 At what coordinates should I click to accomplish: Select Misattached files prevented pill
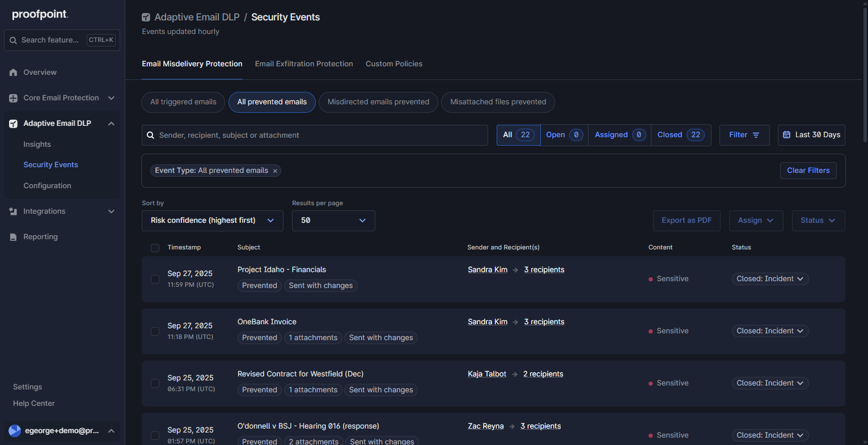tap(498, 102)
